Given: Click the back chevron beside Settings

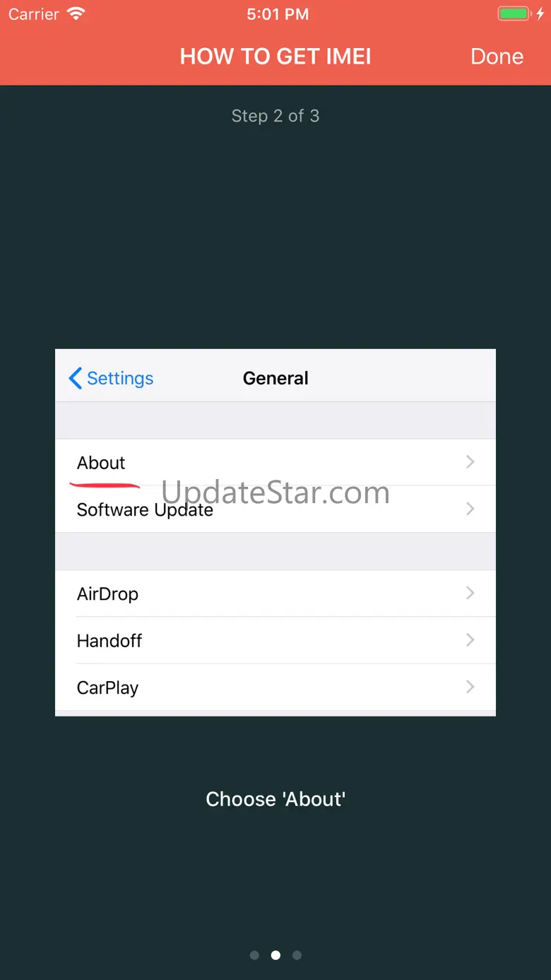Looking at the screenshot, I should [x=75, y=378].
